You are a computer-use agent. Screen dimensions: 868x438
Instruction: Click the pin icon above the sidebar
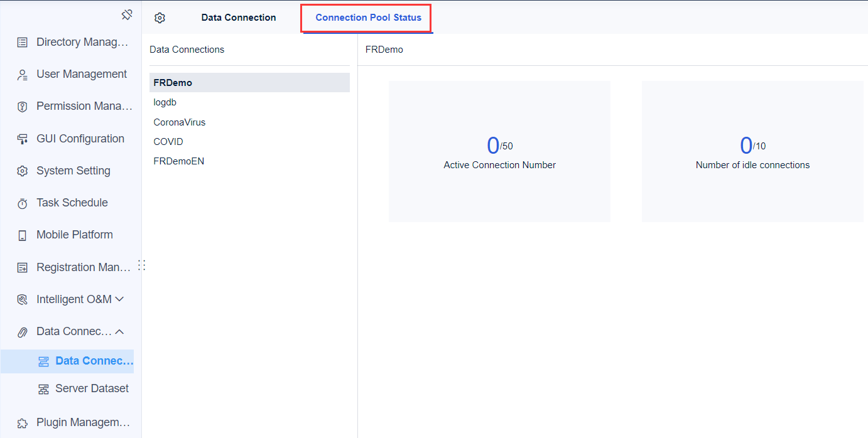[127, 14]
